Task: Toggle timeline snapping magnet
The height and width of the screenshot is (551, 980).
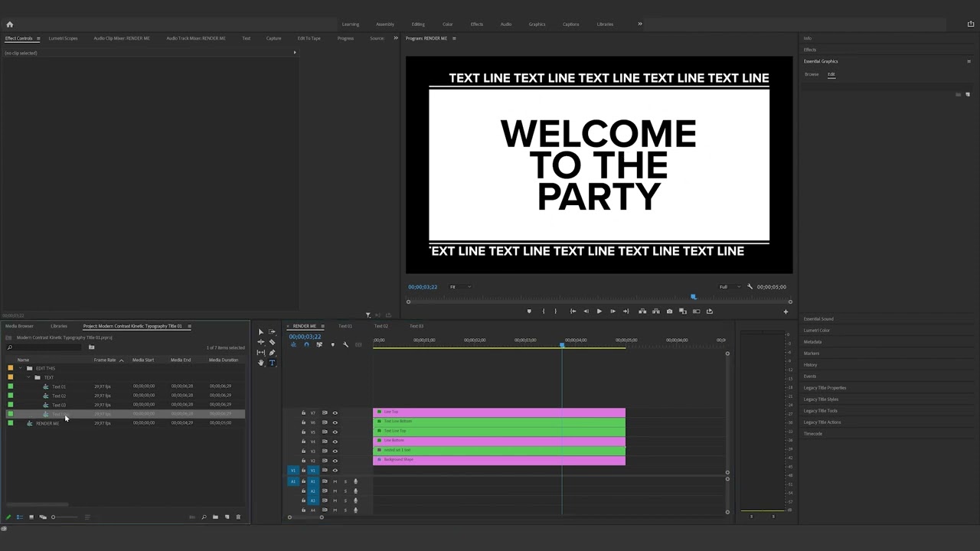Action: (x=306, y=345)
